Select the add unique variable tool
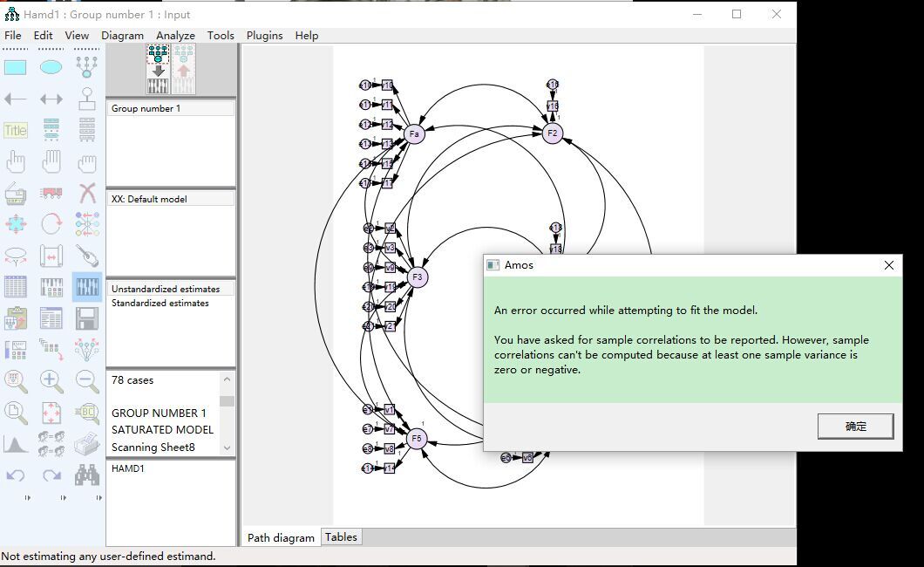This screenshot has height=567, width=924. (87, 99)
